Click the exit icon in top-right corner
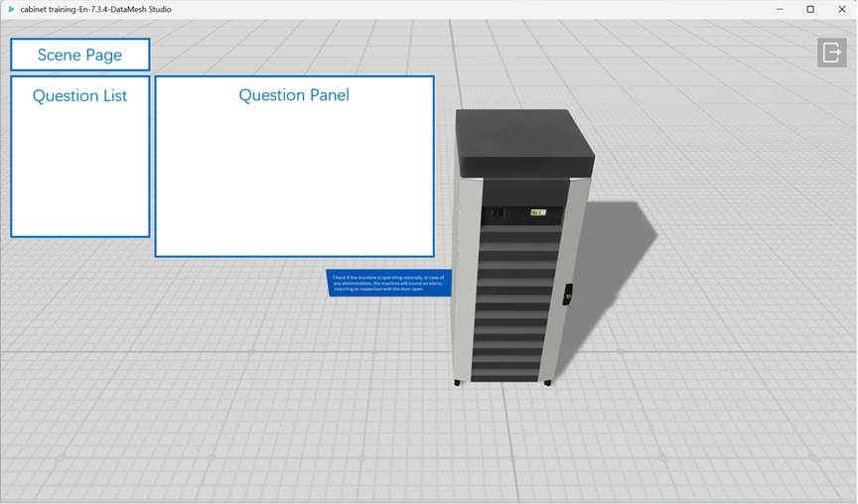This screenshot has height=504, width=858. [831, 53]
